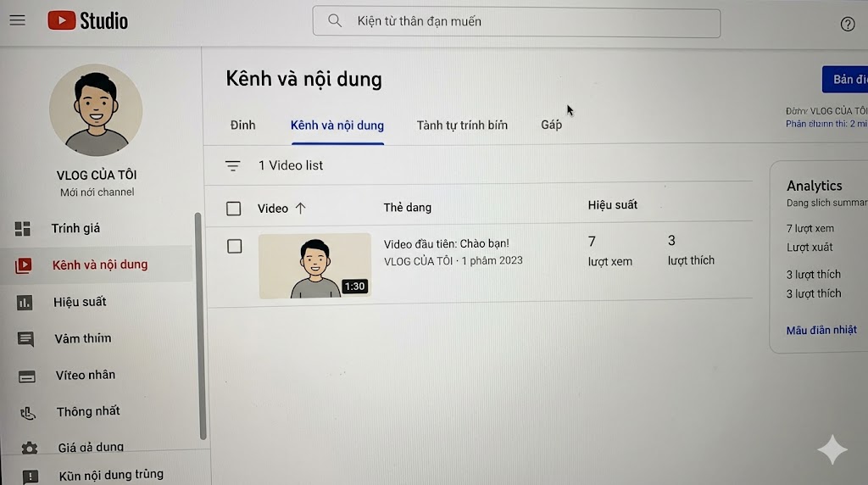Click the VLOG CỦA TÔI channel name
This screenshot has height=485, width=868.
pos(97,175)
